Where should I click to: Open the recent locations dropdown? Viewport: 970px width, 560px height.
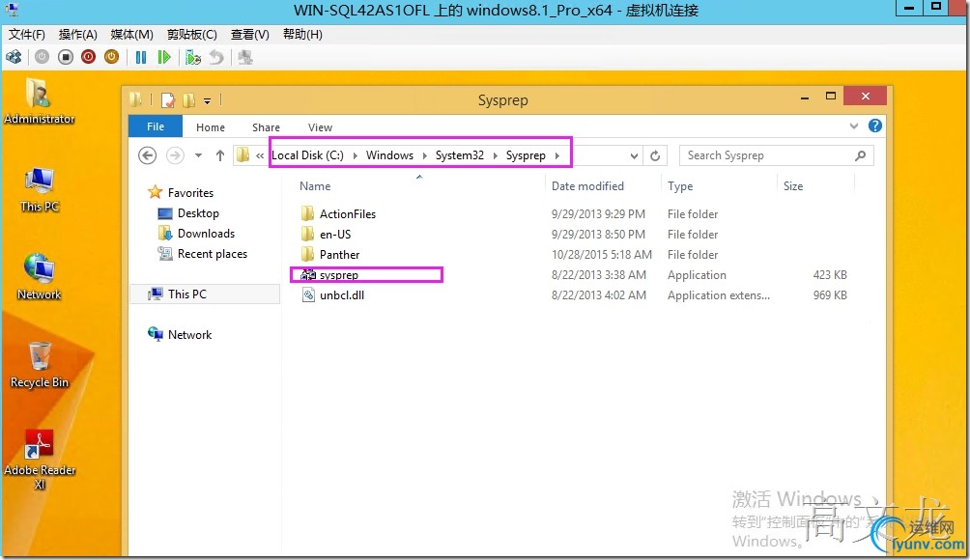click(x=199, y=155)
